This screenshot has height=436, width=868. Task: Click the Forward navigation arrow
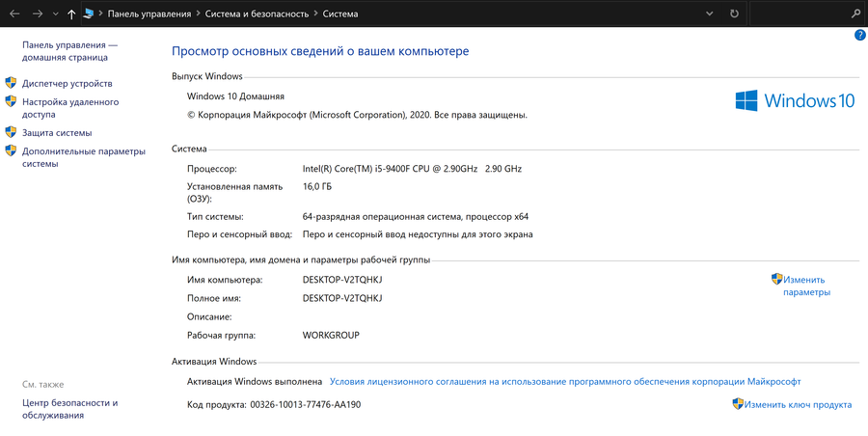click(37, 14)
